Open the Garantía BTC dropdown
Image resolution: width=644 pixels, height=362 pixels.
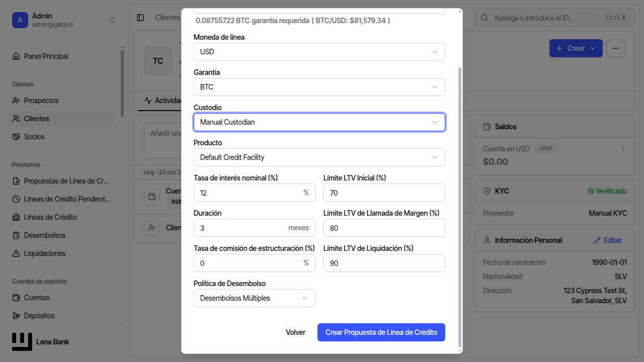(319, 87)
